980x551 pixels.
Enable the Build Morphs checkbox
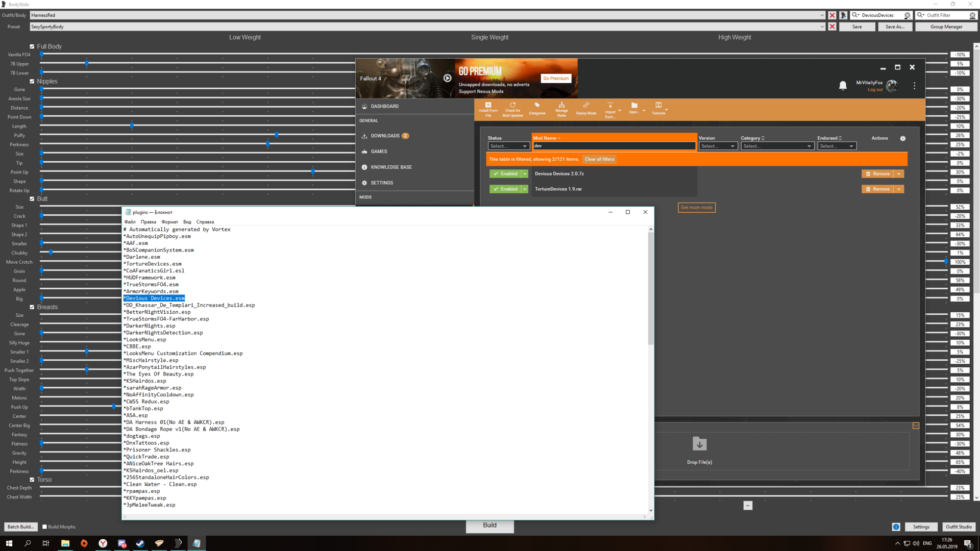[44, 527]
